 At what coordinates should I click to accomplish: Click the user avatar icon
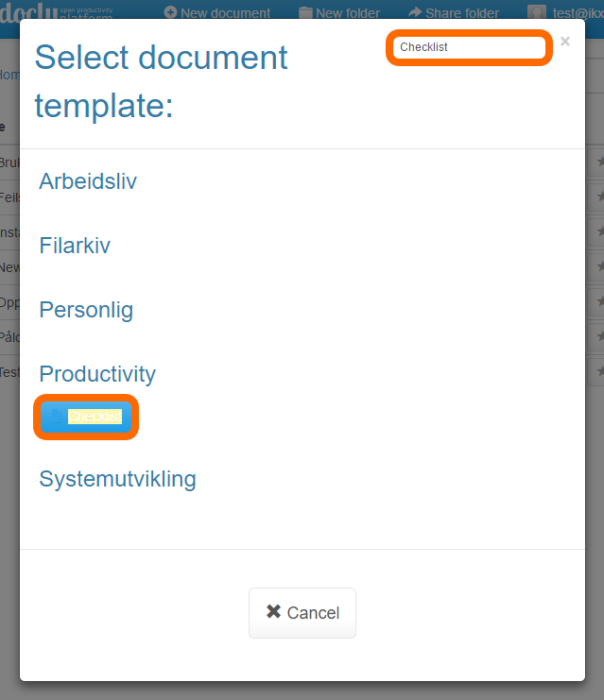(537, 12)
